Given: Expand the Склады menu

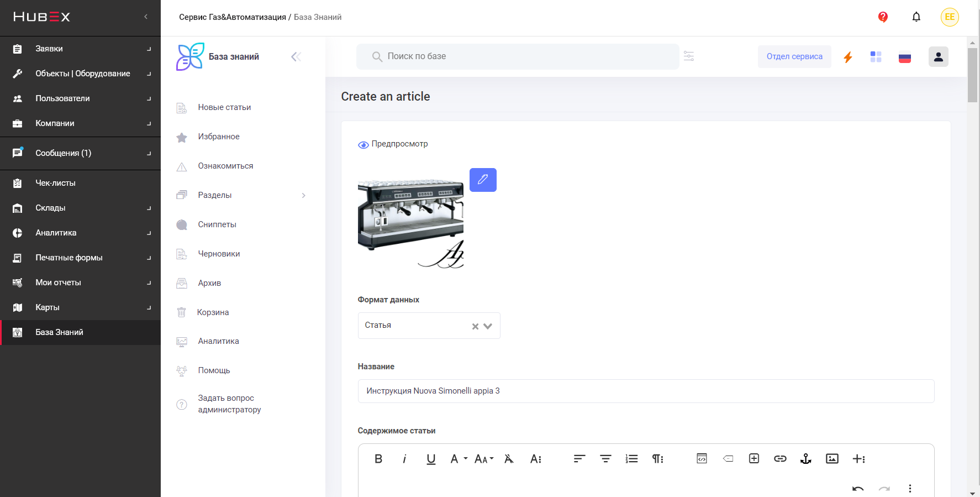Looking at the screenshot, I should point(80,208).
